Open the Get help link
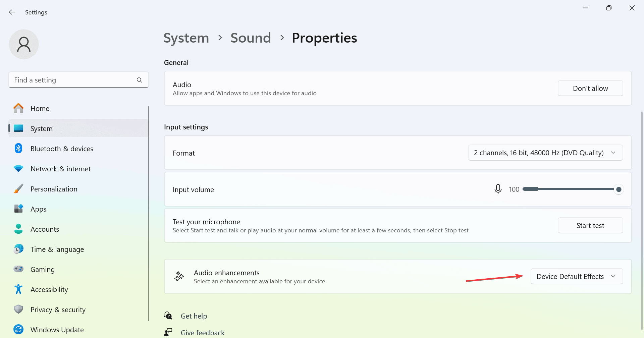 (194, 316)
